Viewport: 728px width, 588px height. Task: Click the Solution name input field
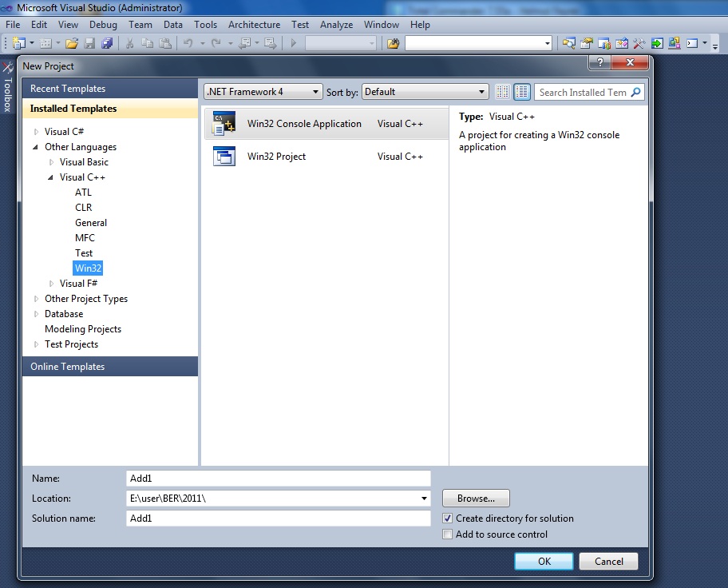click(x=279, y=518)
